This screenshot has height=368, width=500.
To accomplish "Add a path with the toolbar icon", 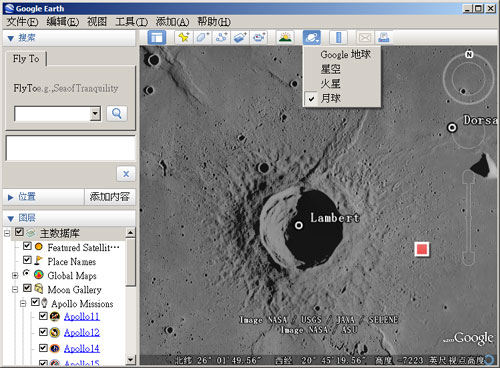I will pos(221,37).
